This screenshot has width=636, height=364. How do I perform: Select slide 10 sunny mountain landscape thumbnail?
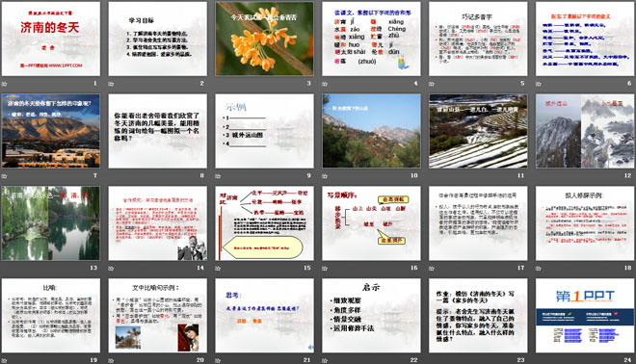371,131
